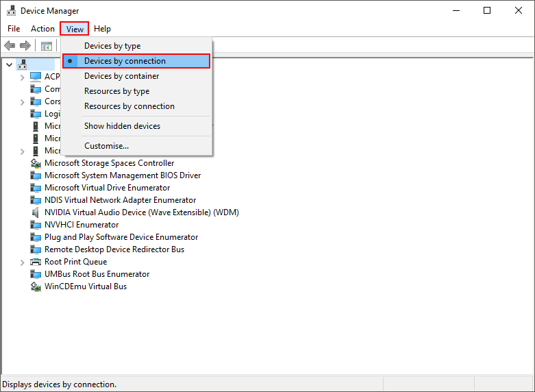Close the Device Manager window
Screen dimensions: 535x392
pyautogui.click(x=519, y=10)
